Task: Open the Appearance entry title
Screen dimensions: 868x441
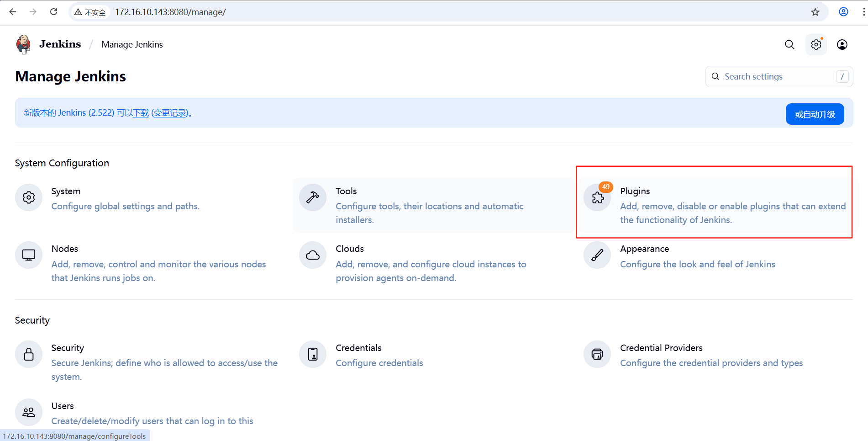Action: [644, 249]
